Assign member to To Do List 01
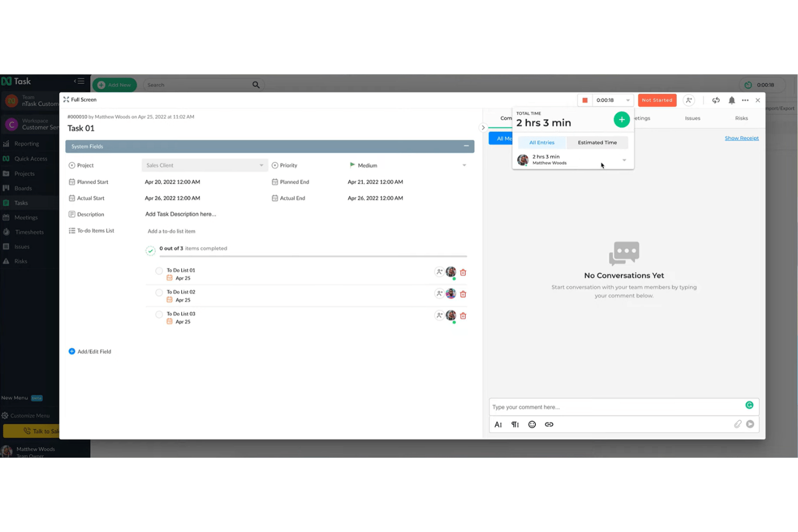This screenshot has width=798, height=532. [439, 272]
